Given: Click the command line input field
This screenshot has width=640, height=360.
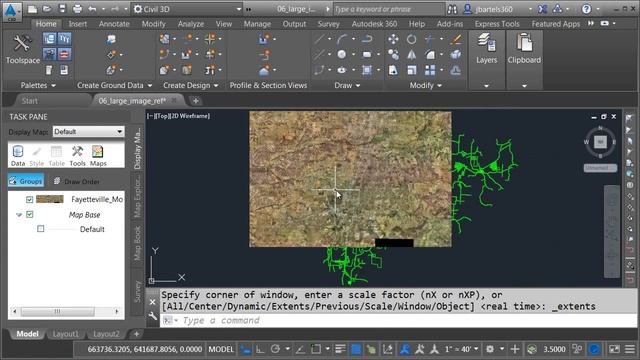Looking at the screenshot, I should [398, 320].
